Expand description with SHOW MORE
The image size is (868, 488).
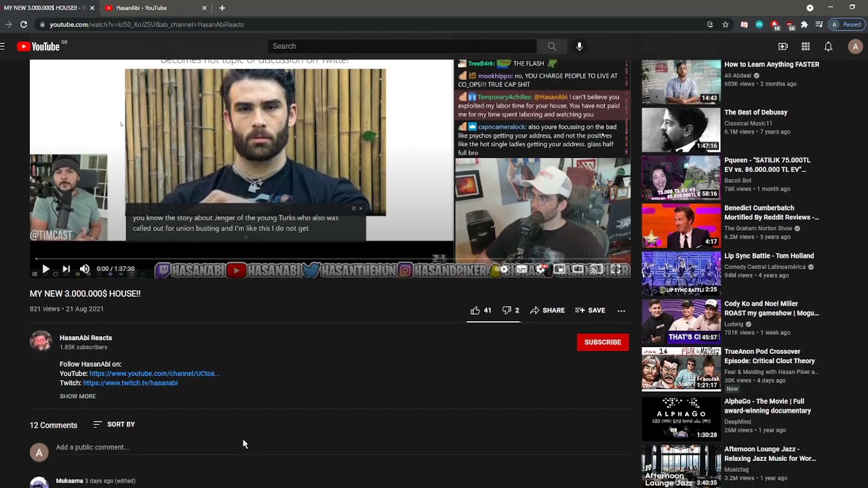(x=77, y=396)
